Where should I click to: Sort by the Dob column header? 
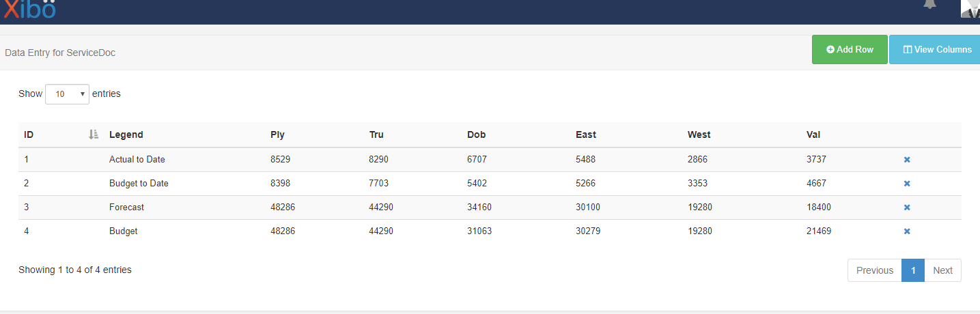477,134
